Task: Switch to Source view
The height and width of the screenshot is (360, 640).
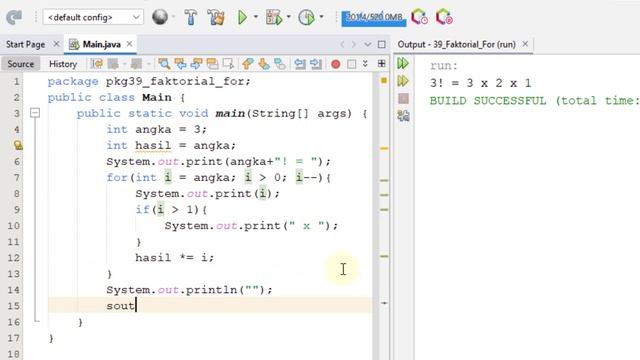Action: [x=21, y=64]
